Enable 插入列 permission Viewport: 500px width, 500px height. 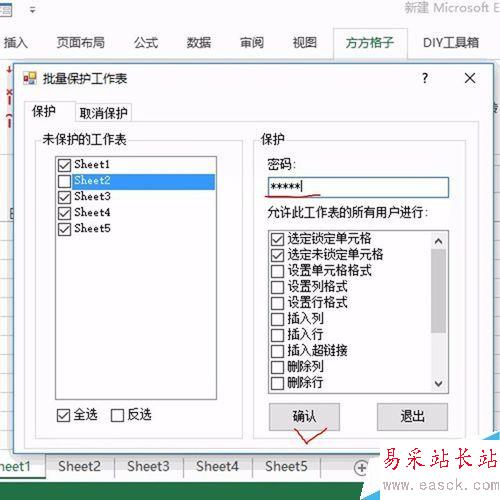point(277,319)
